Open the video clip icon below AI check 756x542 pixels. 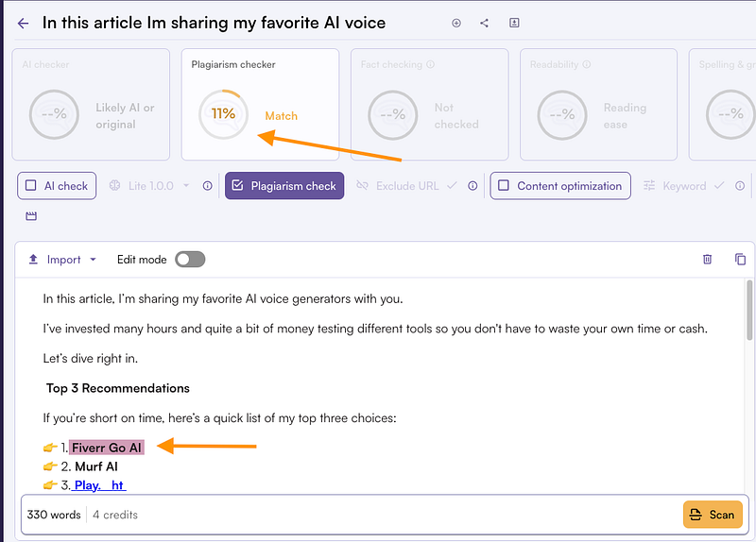[x=31, y=216]
